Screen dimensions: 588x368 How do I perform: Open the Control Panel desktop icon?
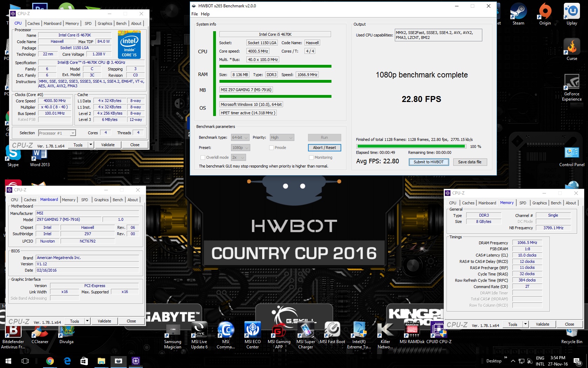[x=572, y=156]
